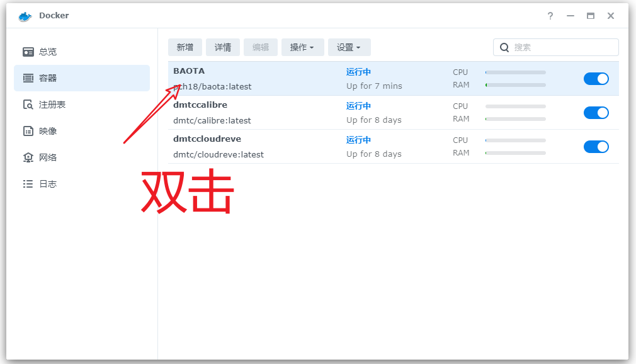Viewport: 636px width, 364px height.
Task: Select the BAOTA container row
Action: (x=283, y=78)
